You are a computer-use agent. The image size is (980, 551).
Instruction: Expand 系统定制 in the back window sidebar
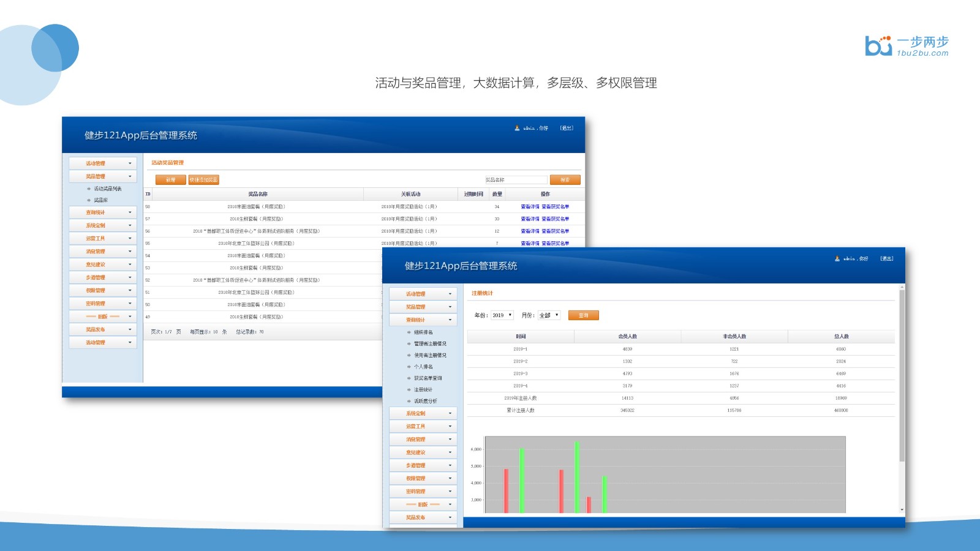(x=103, y=225)
